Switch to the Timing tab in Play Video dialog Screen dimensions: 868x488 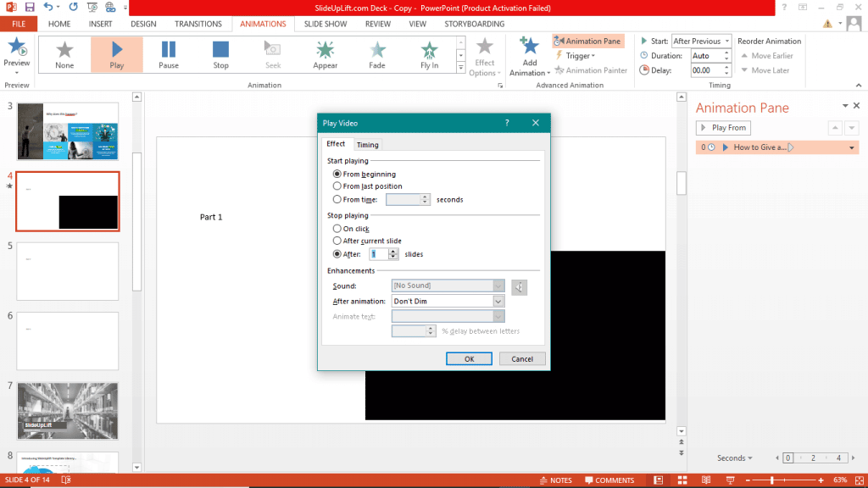click(x=367, y=144)
